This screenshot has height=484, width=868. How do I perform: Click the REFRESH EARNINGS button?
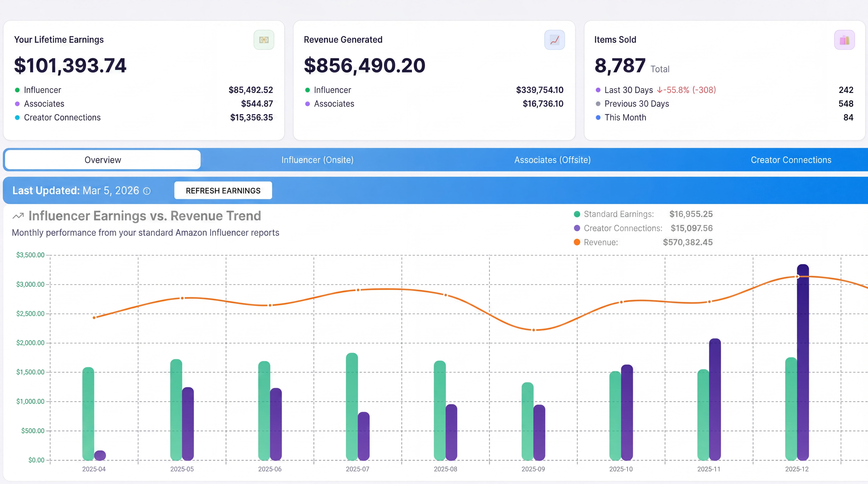223,190
